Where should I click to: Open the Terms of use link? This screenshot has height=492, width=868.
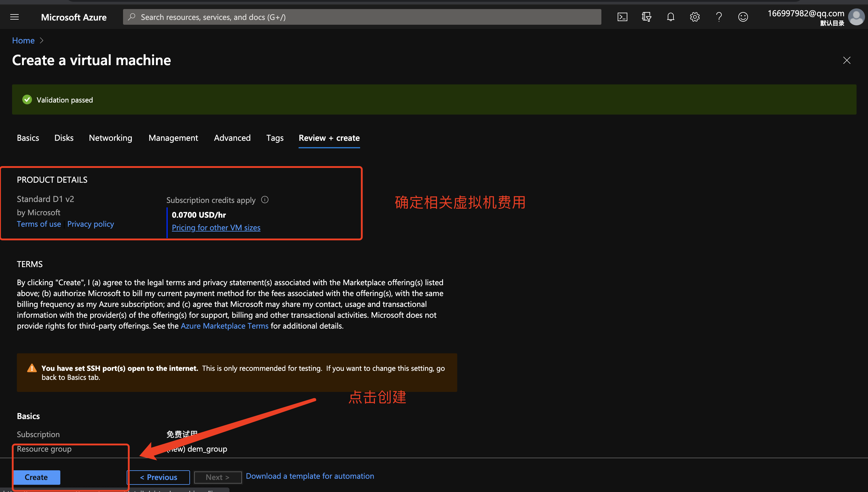[x=39, y=224]
